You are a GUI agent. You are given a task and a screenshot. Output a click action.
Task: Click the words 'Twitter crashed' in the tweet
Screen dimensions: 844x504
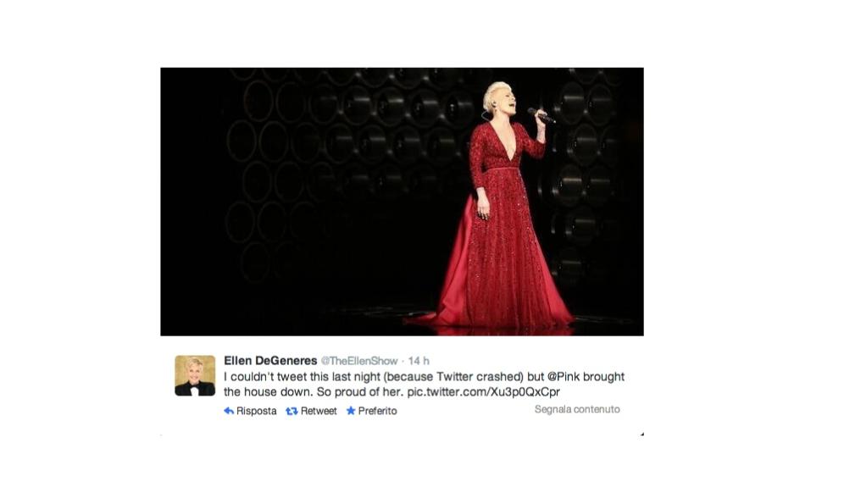click(x=479, y=377)
